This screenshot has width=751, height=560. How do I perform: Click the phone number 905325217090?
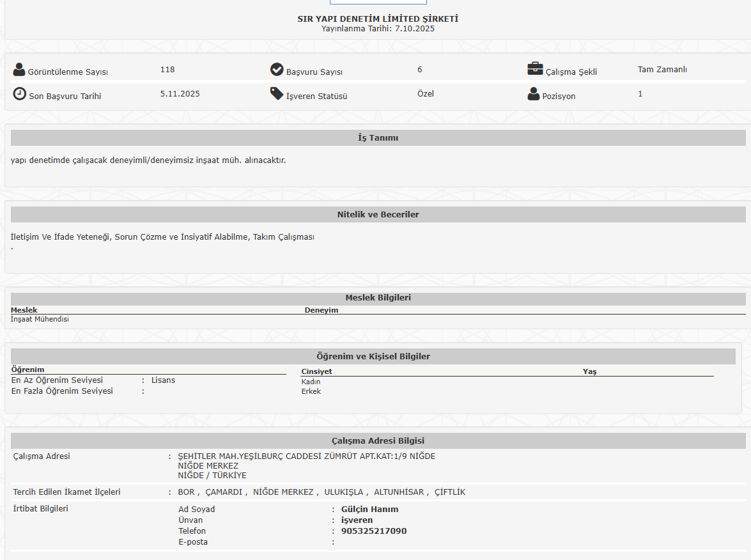(374, 531)
